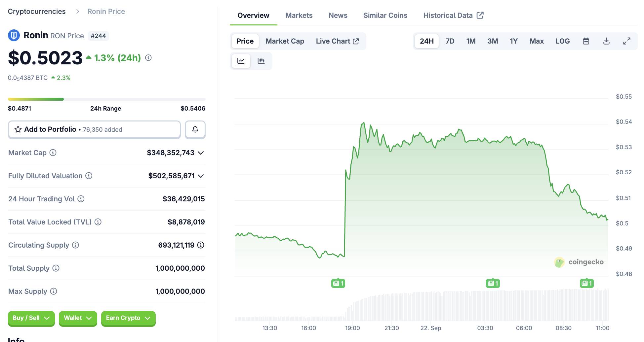644x342 pixels.
Task: Select the 3M time range
Action: click(493, 41)
